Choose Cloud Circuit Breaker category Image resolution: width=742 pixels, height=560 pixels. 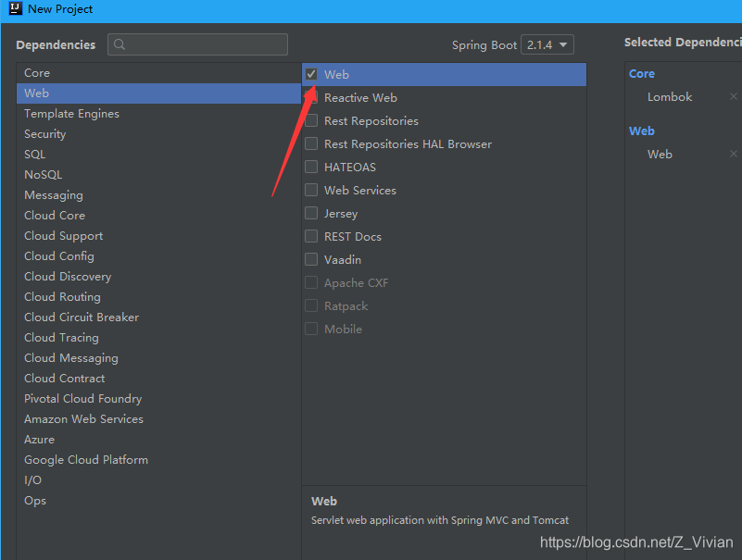point(158,317)
